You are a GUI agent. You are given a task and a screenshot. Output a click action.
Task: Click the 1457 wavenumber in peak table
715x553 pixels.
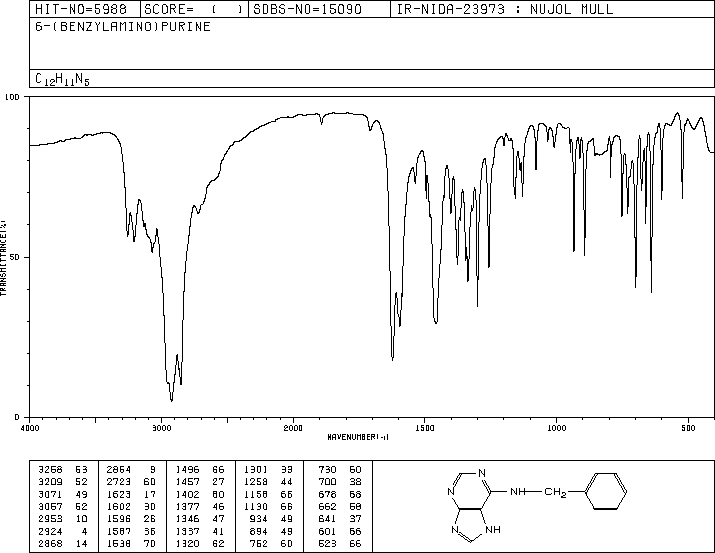point(187,482)
